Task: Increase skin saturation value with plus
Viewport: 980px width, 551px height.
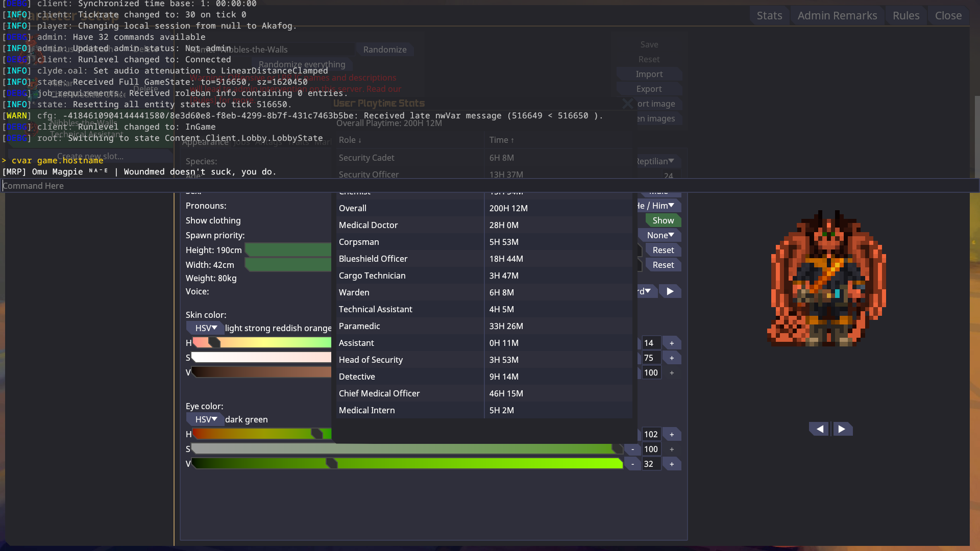Action: pyautogui.click(x=672, y=358)
